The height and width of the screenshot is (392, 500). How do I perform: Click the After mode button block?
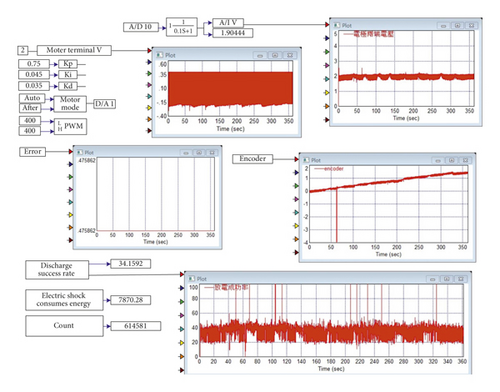[30, 108]
